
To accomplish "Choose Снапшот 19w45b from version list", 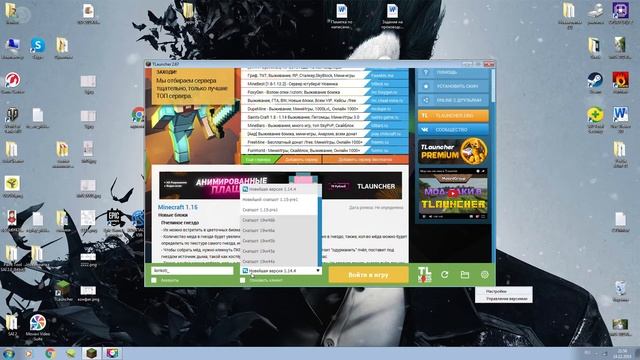I will pyautogui.click(x=279, y=241).
